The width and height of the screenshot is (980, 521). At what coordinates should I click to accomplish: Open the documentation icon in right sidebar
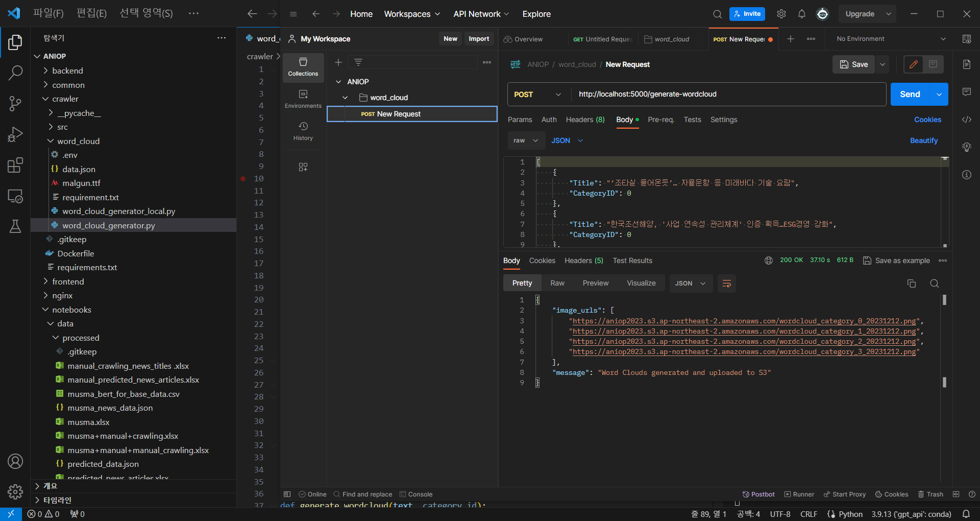point(967,64)
